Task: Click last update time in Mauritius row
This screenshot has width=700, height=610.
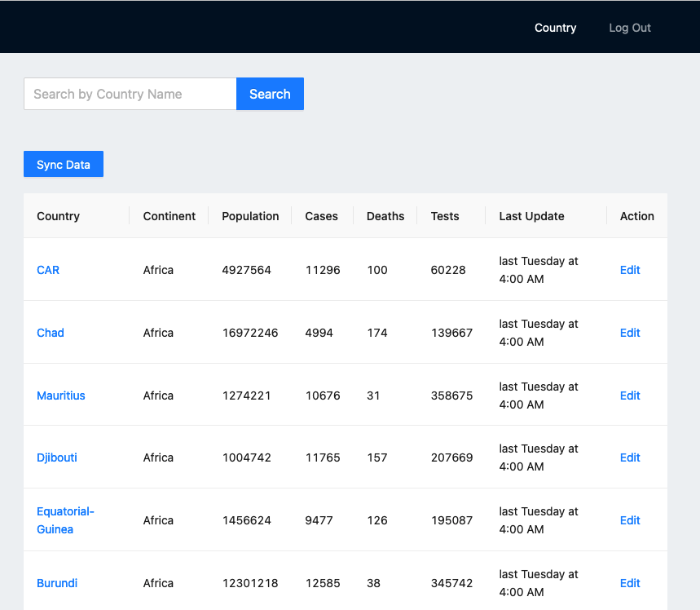Action: 539,396
